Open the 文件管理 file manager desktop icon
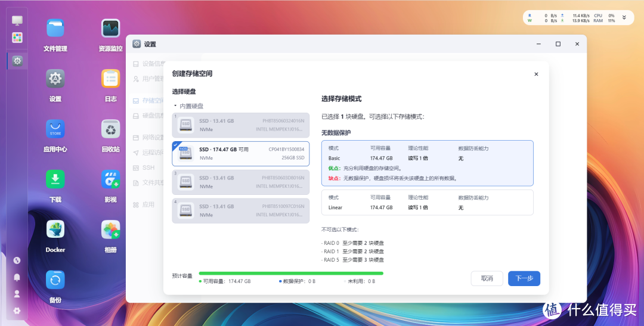 (55, 29)
